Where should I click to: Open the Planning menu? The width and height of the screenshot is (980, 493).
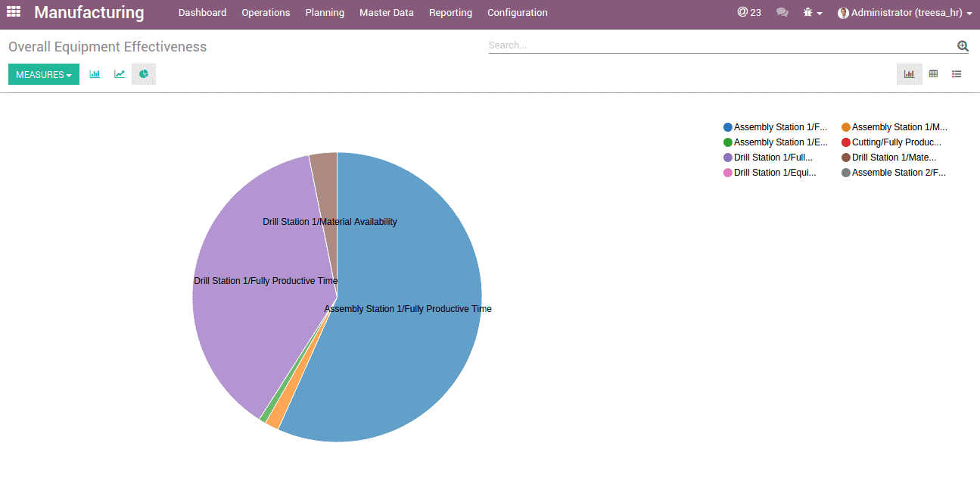[325, 13]
